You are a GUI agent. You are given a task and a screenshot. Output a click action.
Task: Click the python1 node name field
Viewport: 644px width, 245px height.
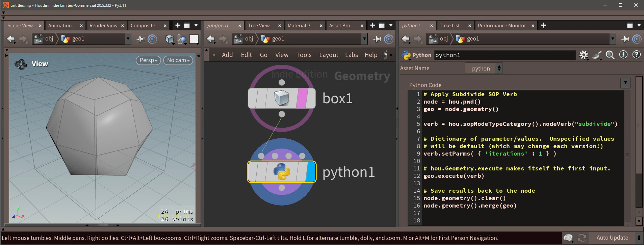pos(505,55)
